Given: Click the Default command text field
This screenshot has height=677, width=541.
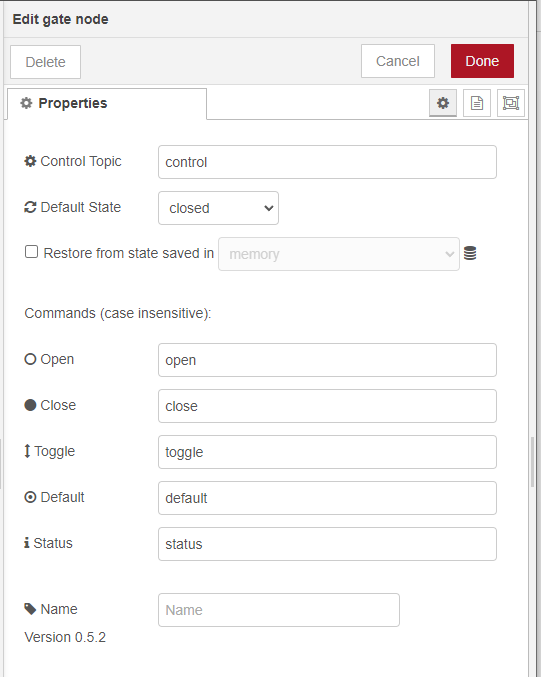Looking at the screenshot, I should coord(327,498).
